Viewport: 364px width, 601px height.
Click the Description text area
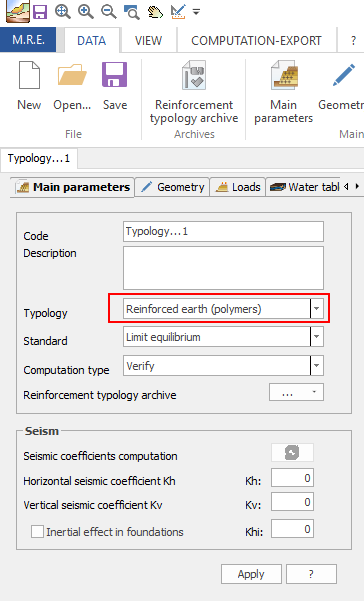click(x=223, y=268)
